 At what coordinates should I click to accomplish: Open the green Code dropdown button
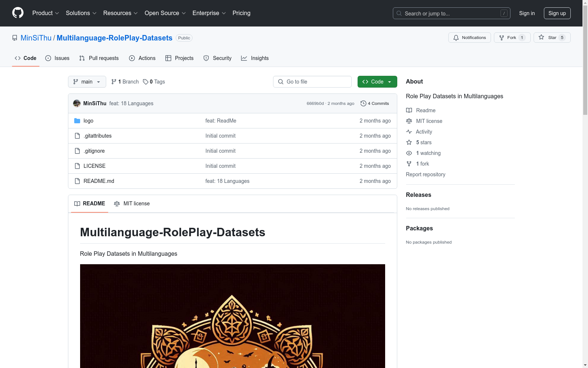377,82
